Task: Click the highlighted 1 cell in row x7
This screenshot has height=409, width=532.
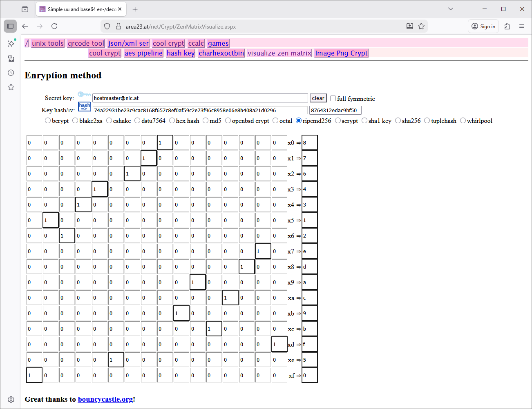Action: tap(263, 251)
